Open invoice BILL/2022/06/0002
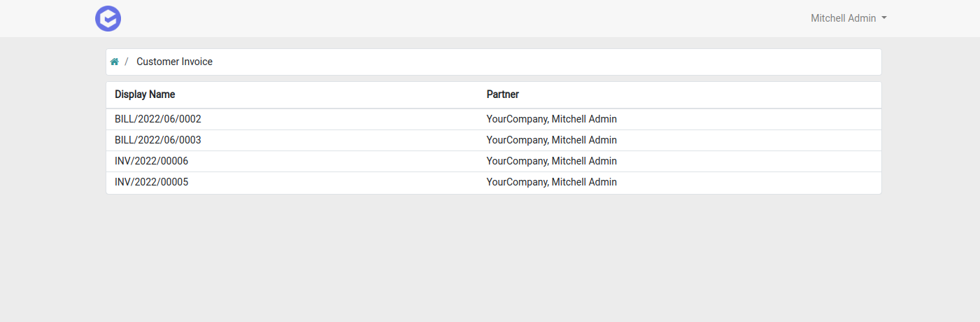980x322 pixels. point(158,119)
